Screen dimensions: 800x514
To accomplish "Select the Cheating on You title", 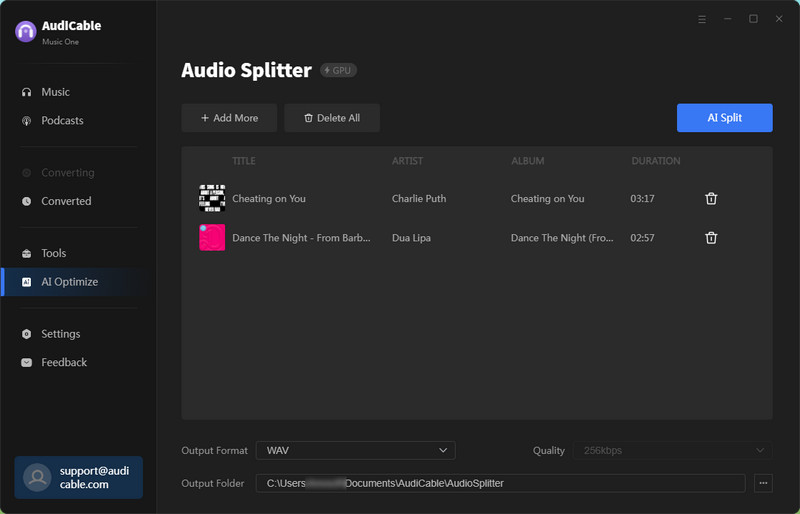I will click(x=269, y=199).
